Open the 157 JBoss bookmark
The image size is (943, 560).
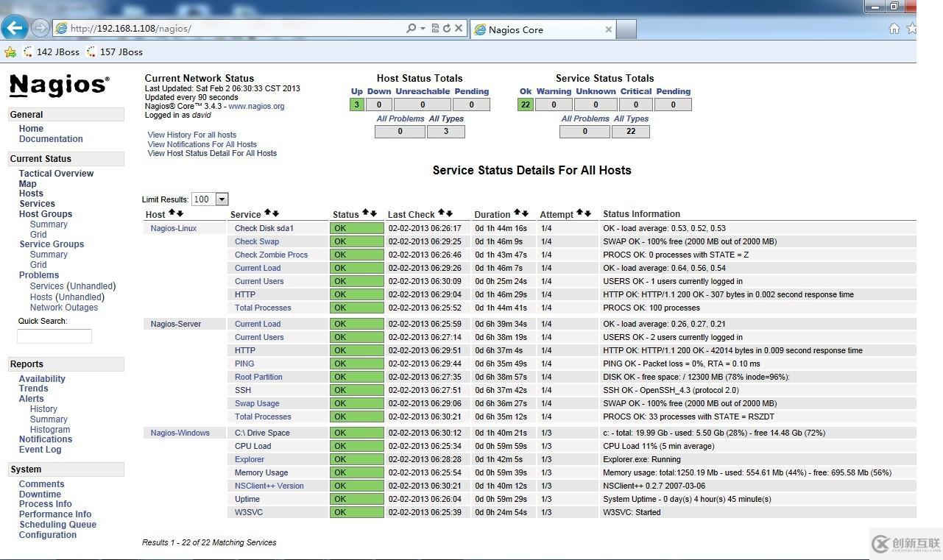click(x=114, y=52)
